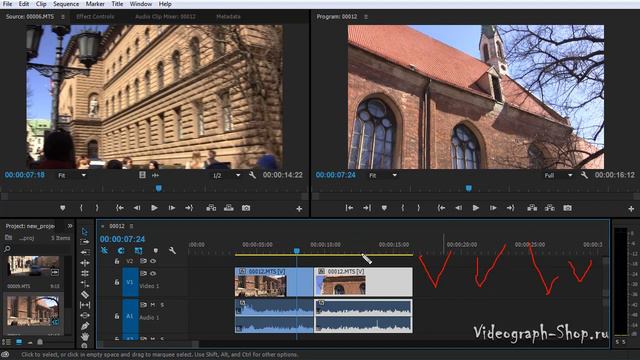This screenshot has height=360, width=640.
Task: Open Source monitor Fit zoom dropdown
Action: point(72,176)
